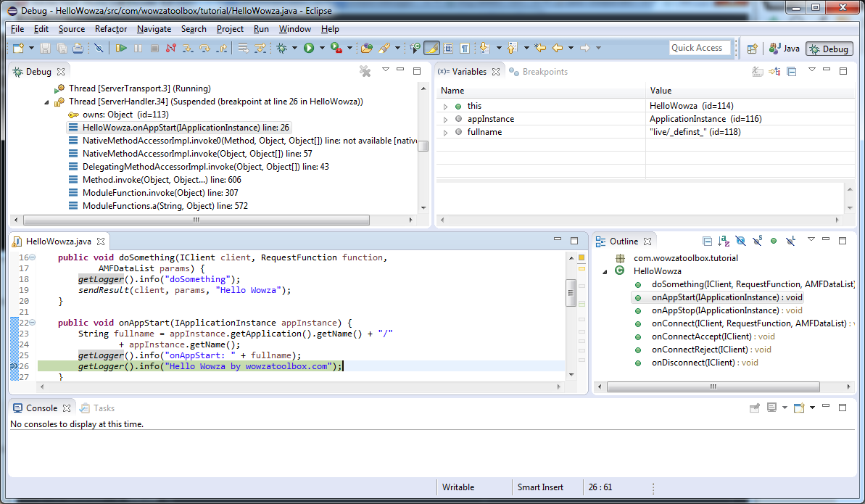Run the application with the green Run icon
The height and width of the screenshot is (504, 865).
pyautogui.click(x=310, y=49)
